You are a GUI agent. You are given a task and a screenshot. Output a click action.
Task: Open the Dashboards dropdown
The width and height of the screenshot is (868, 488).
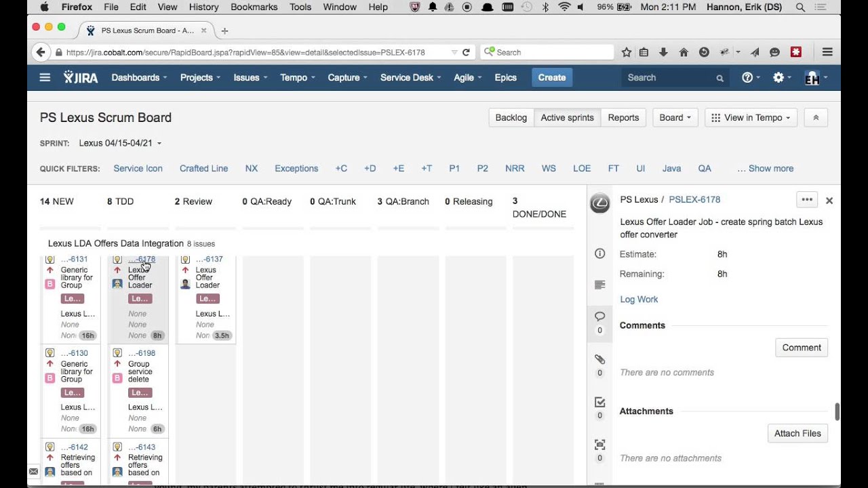tap(139, 77)
